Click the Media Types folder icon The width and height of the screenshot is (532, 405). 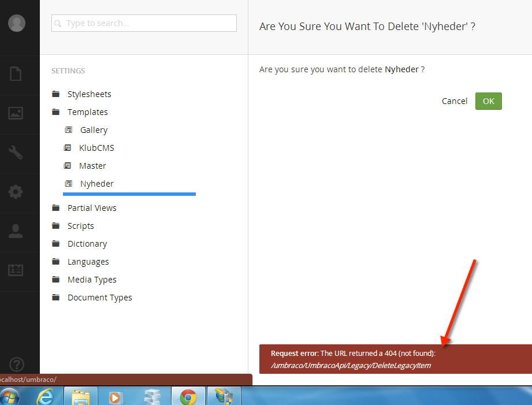(x=55, y=280)
